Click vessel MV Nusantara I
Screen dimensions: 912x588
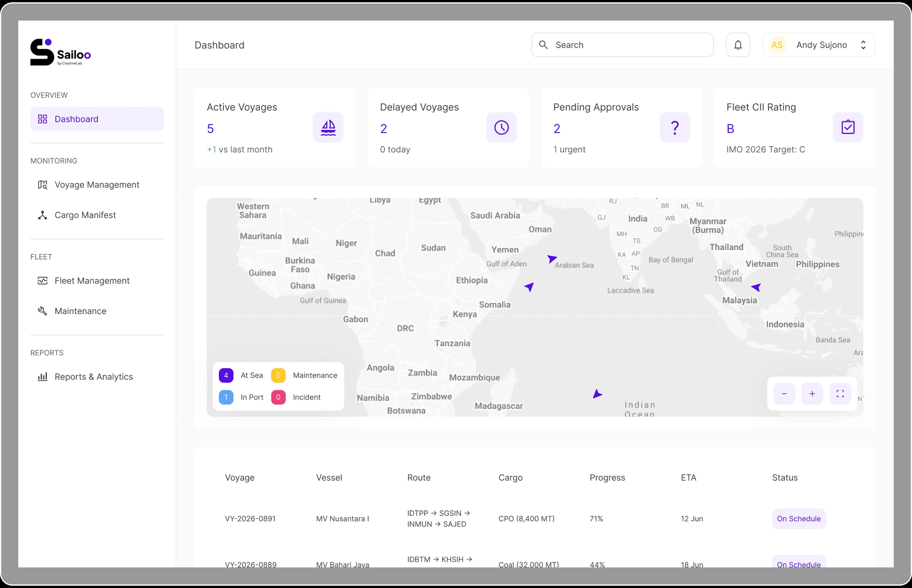[x=342, y=518]
